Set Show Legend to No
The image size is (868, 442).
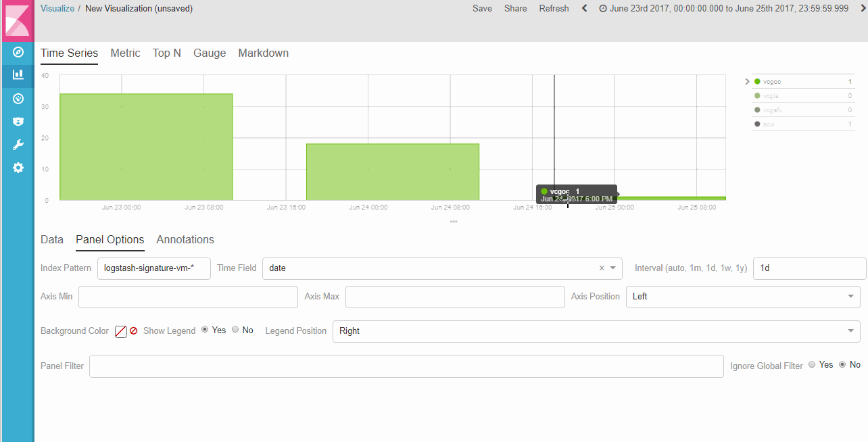click(235, 330)
